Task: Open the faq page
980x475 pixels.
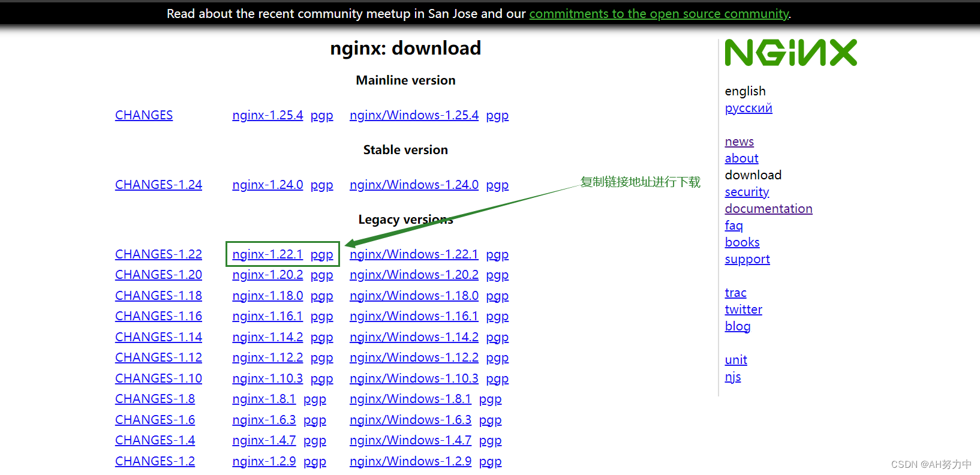Action: 734,226
